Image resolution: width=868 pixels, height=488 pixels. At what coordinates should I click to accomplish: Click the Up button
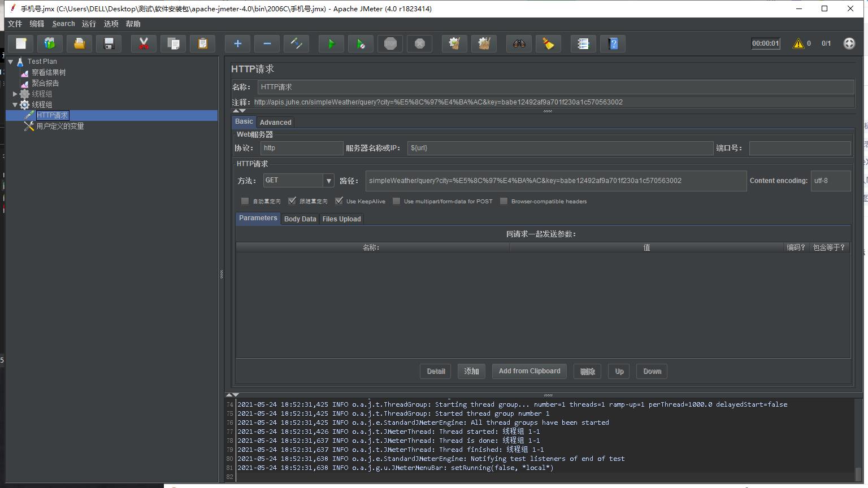click(619, 372)
